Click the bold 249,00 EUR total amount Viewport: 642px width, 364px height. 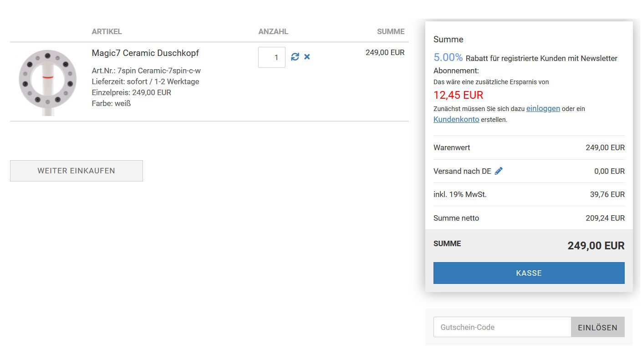click(596, 246)
